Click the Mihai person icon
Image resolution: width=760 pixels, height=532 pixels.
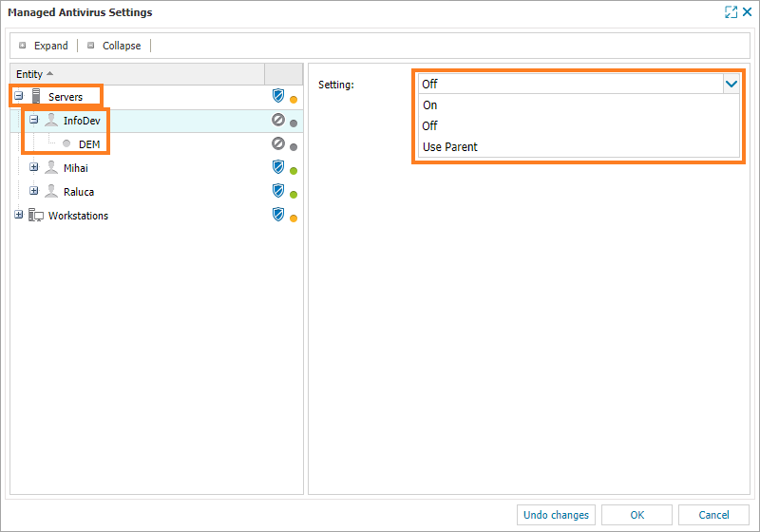click(51, 167)
